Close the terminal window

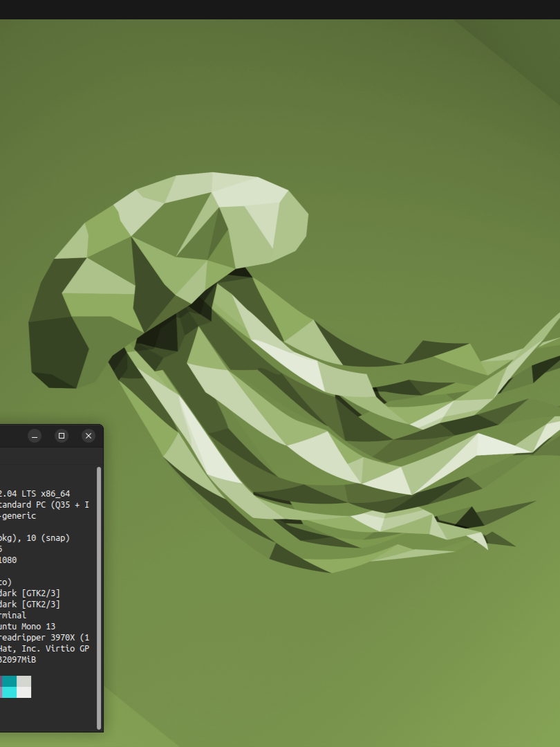(88, 436)
